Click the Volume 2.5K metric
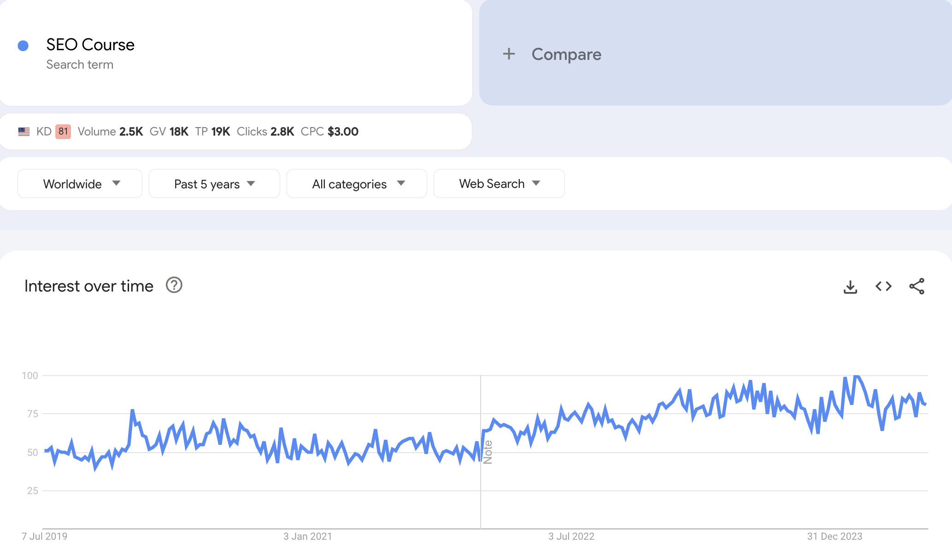 tap(110, 132)
